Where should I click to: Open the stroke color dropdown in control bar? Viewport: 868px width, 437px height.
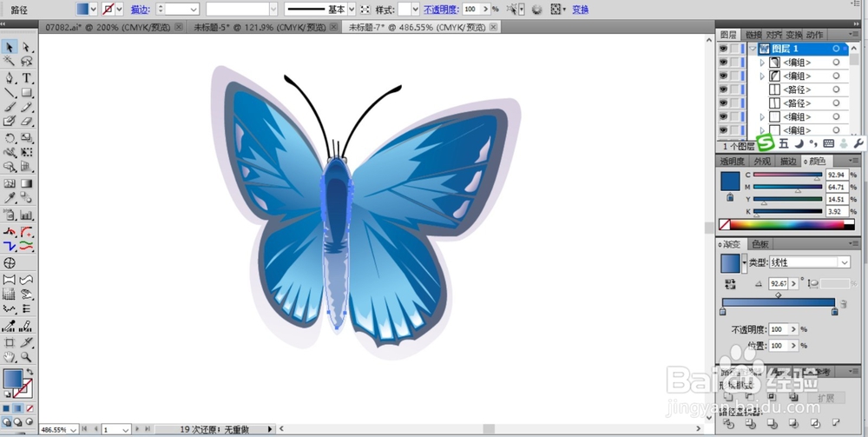point(119,10)
